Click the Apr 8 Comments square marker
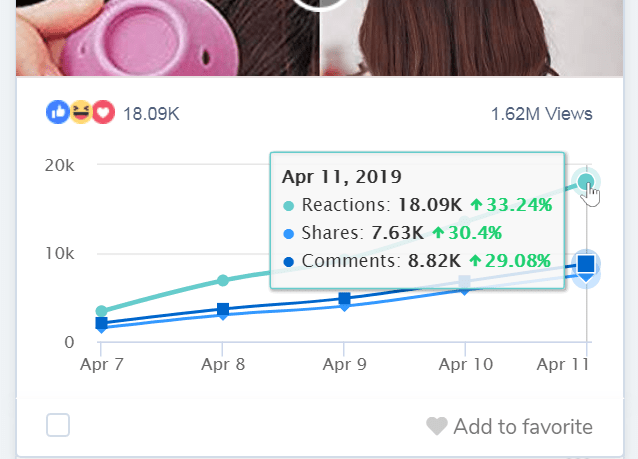 point(223,309)
